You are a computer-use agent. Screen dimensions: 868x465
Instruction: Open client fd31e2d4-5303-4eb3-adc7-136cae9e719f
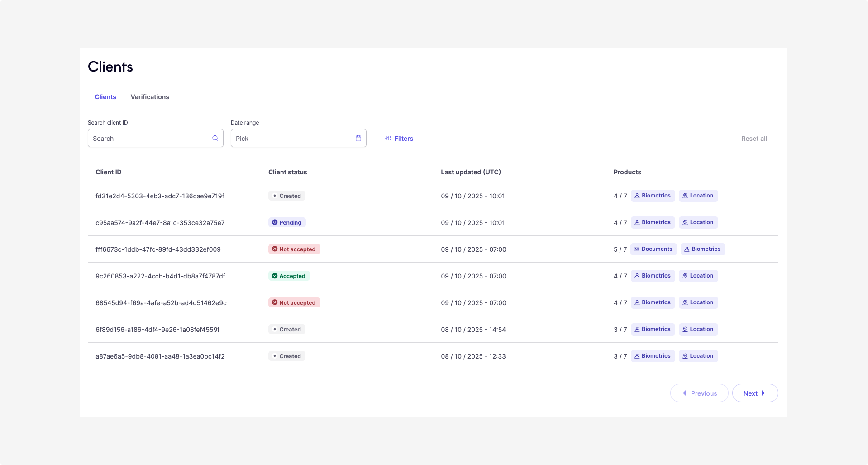(x=160, y=196)
